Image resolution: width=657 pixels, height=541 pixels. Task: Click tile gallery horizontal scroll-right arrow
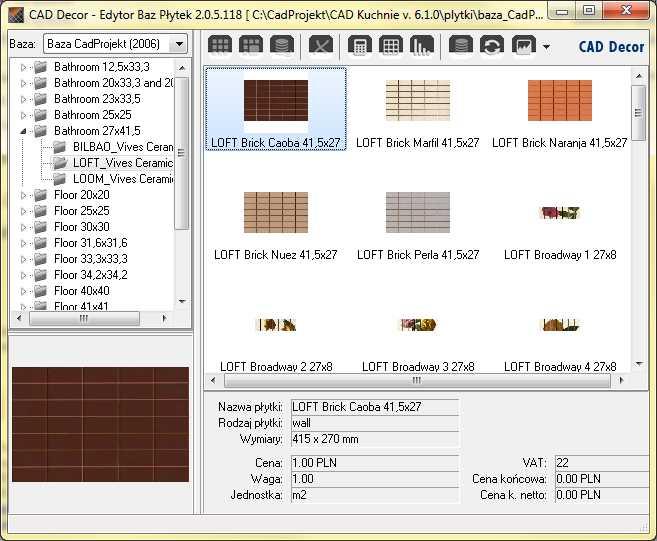[x=621, y=381]
